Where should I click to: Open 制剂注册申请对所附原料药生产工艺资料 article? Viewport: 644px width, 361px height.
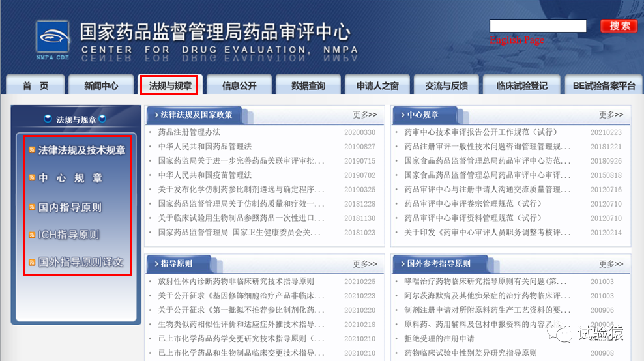click(x=487, y=310)
